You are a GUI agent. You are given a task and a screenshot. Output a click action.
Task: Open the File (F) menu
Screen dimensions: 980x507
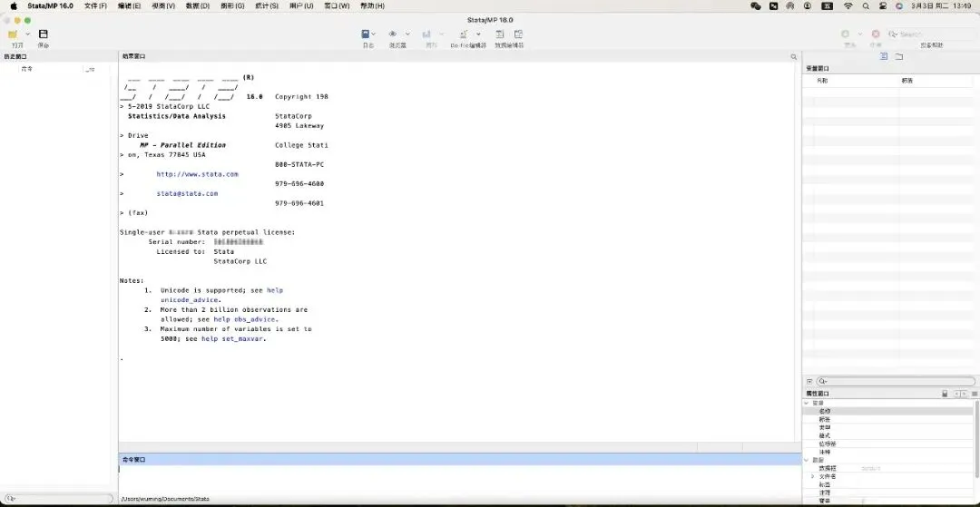point(95,5)
